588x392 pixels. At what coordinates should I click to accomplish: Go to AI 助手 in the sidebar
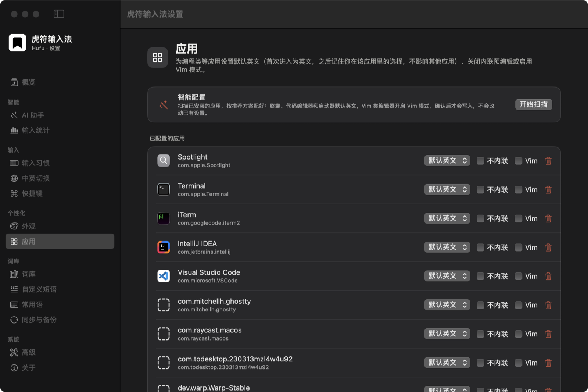60,115
